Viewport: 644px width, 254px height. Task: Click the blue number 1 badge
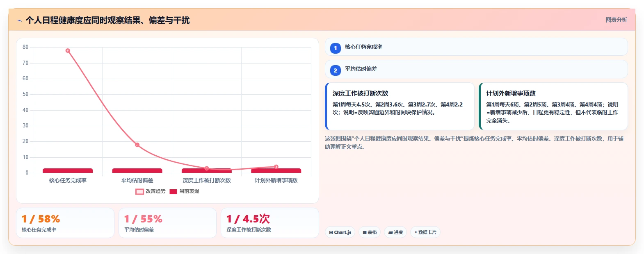336,48
